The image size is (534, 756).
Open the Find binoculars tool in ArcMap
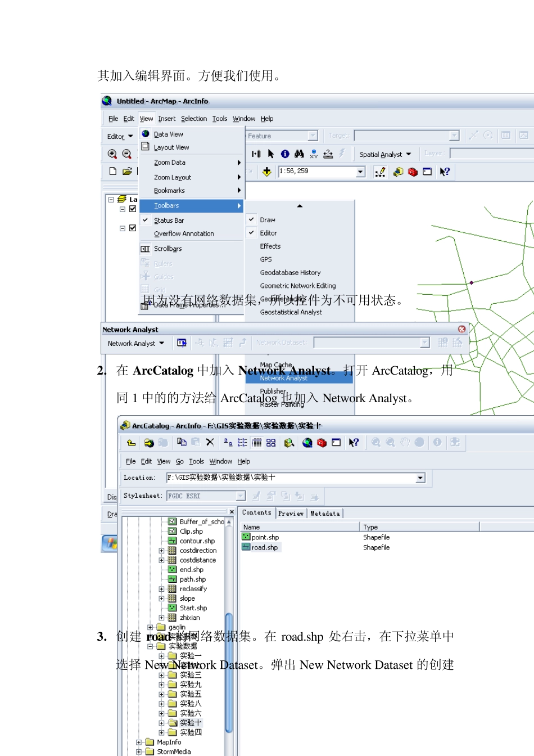pos(299,154)
